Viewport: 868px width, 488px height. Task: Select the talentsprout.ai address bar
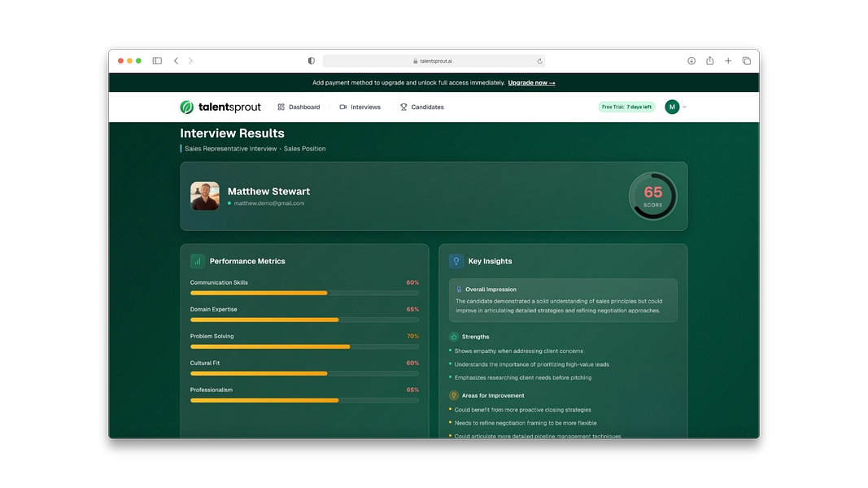click(434, 60)
